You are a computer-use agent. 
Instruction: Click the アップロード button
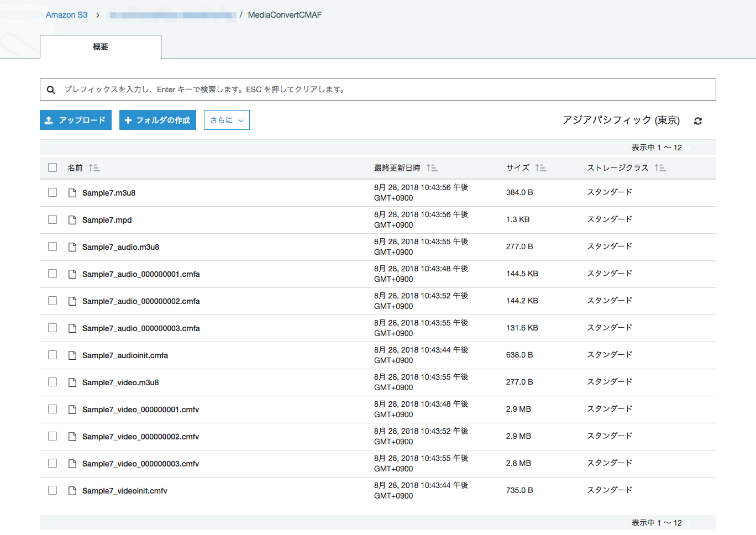click(x=75, y=120)
